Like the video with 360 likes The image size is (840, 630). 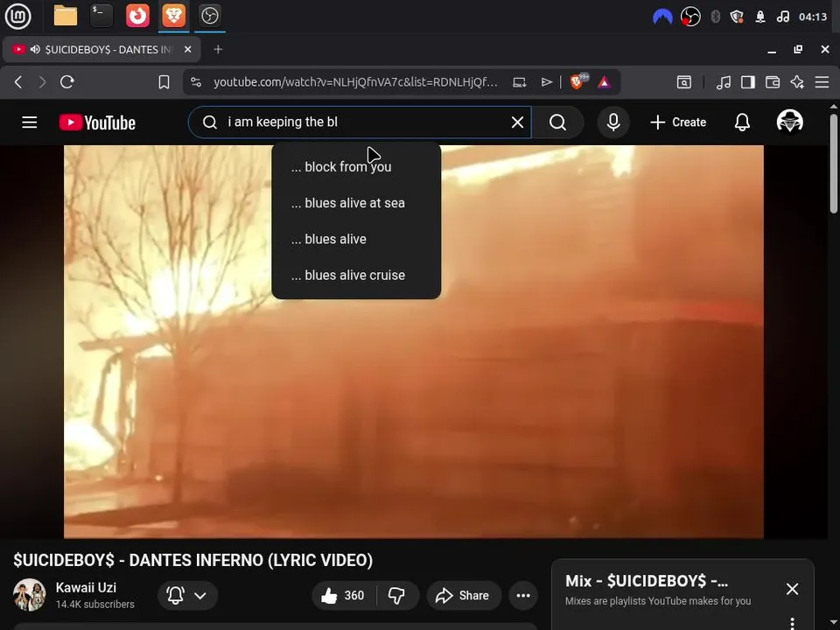(x=343, y=595)
